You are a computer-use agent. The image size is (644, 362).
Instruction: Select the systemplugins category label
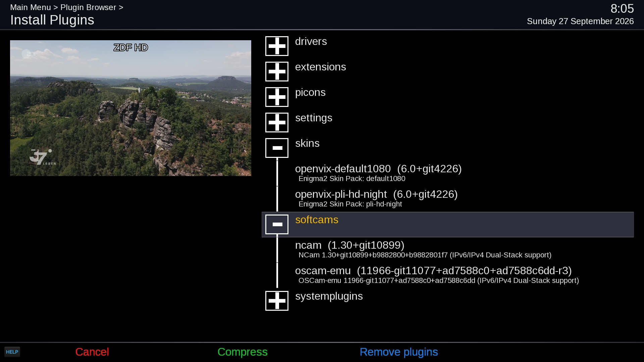[x=329, y=297]
